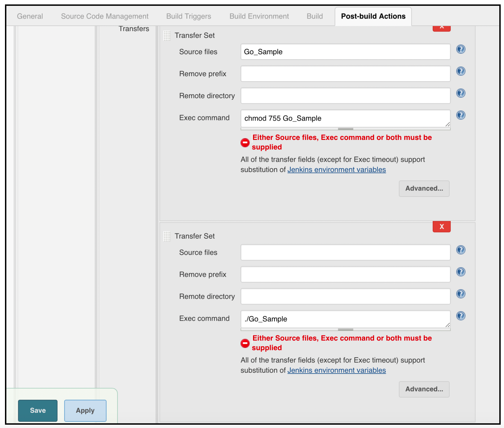Grab the second Transfer Set drag handle
The width and height of the screenshot is (504, 428).
click(x=167, y=236)
